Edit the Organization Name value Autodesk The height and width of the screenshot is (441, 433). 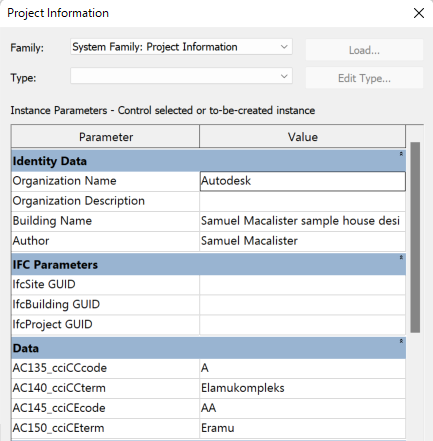pyautogui.click(x=303, y=181)
